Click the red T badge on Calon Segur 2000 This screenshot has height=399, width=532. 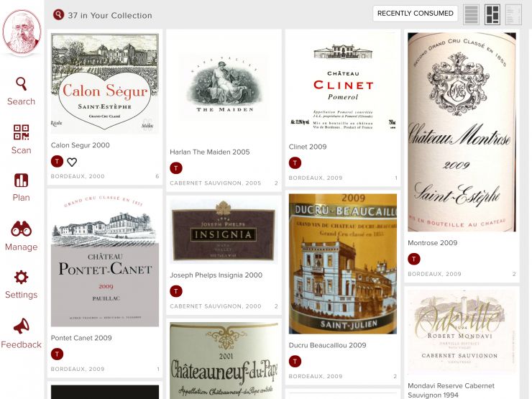tap(57, 161)
